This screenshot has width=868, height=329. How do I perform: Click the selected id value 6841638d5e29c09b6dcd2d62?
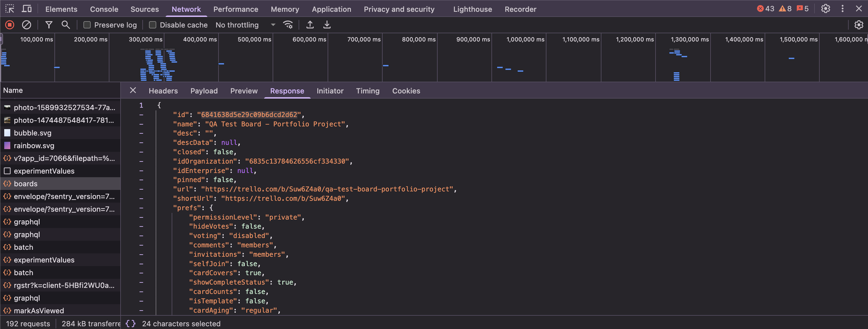[x=249, y=115]
